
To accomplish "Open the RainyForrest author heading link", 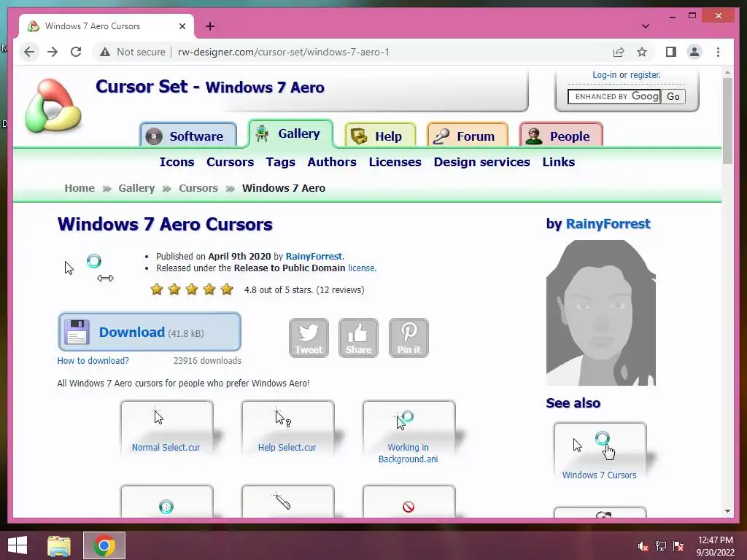I will pyautogui.click(x=608, y=224).
